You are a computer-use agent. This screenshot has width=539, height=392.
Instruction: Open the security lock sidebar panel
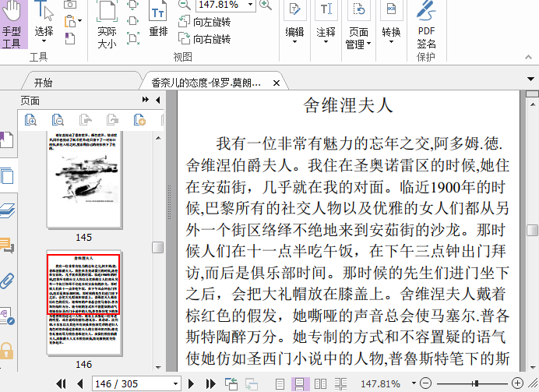click(6, 351)
